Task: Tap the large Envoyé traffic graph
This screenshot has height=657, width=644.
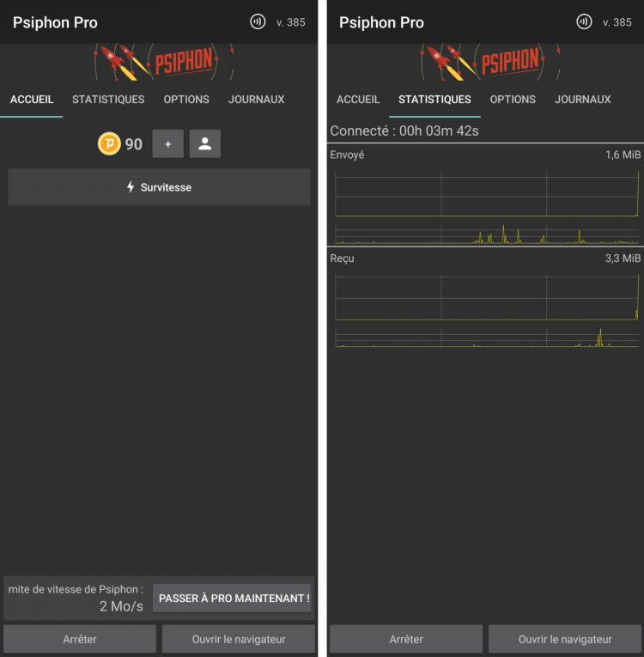Action: tap(487, 193)
